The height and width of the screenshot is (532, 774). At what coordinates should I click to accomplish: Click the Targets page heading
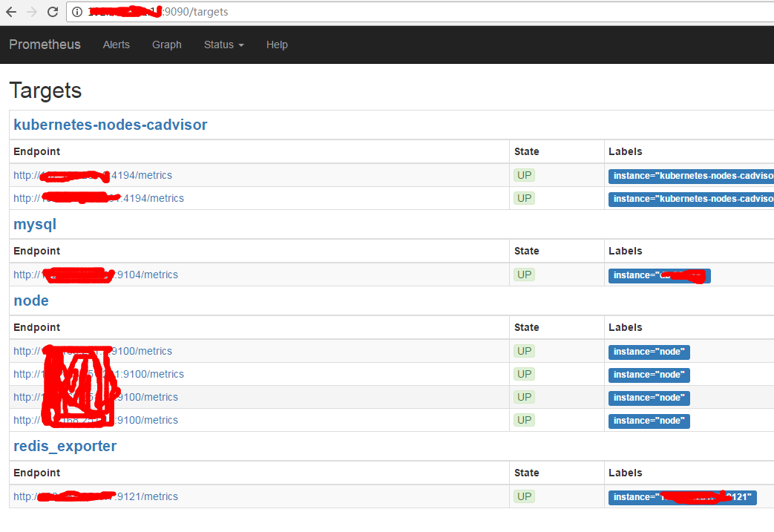(45, 91)
